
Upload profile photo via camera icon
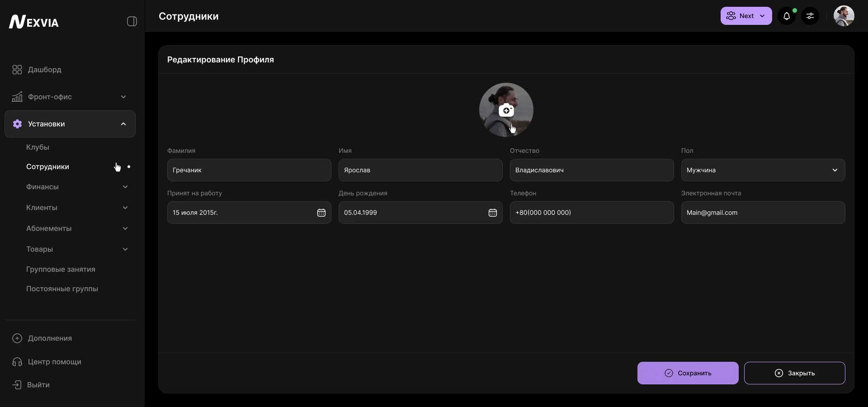[x=507, y=110]
